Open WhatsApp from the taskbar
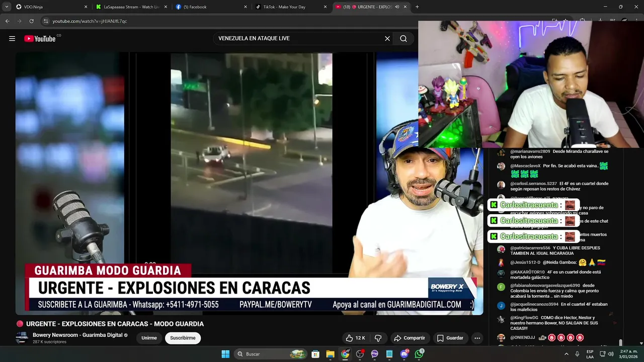 419,354
